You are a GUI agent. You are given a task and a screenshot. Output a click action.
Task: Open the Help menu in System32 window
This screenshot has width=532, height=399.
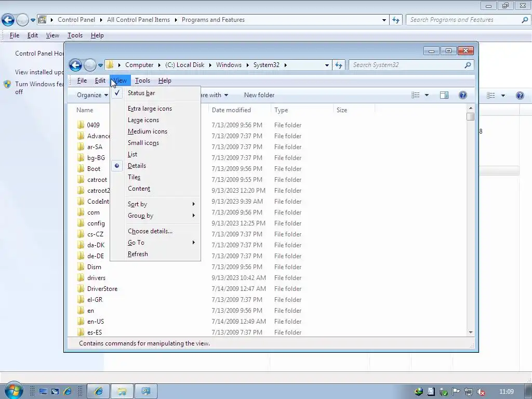click(x=165, y=81)
